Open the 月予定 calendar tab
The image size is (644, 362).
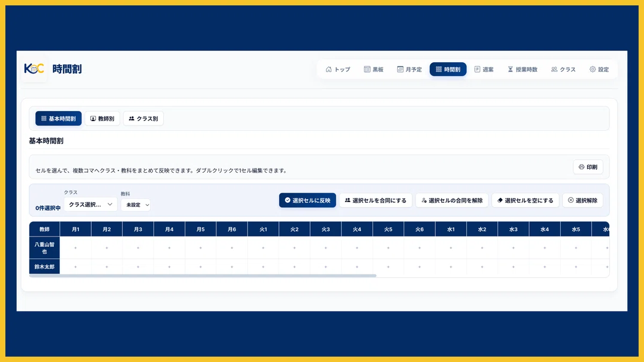click(x=409, y=69)
